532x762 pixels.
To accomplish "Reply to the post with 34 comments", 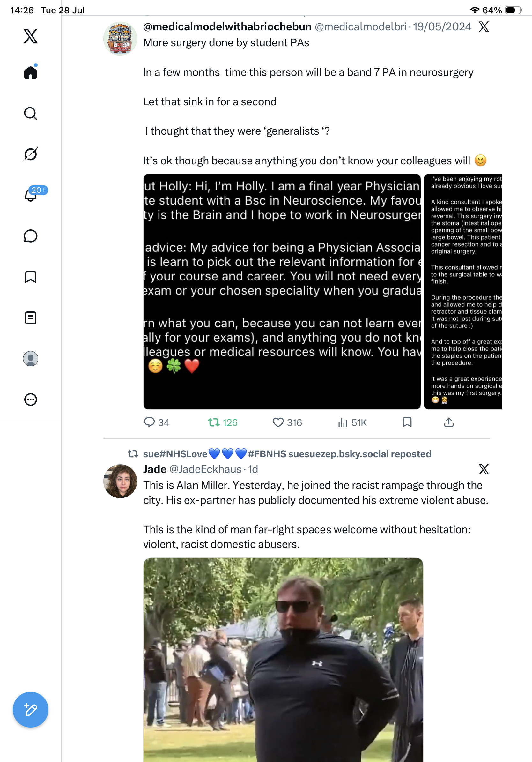I will pyautogui.click(x=157, y=422).
